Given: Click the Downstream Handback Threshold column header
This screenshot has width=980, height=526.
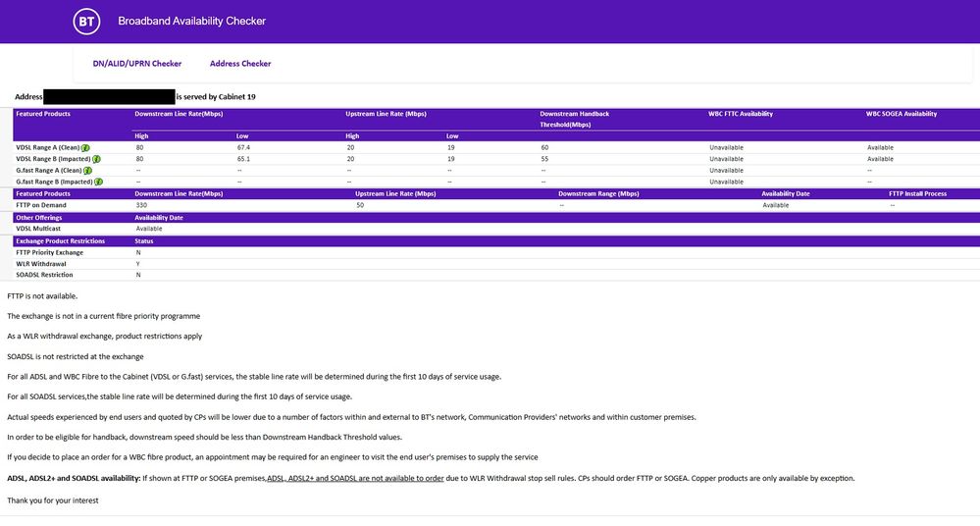Looking at the screenshot, I should [574, 119].
